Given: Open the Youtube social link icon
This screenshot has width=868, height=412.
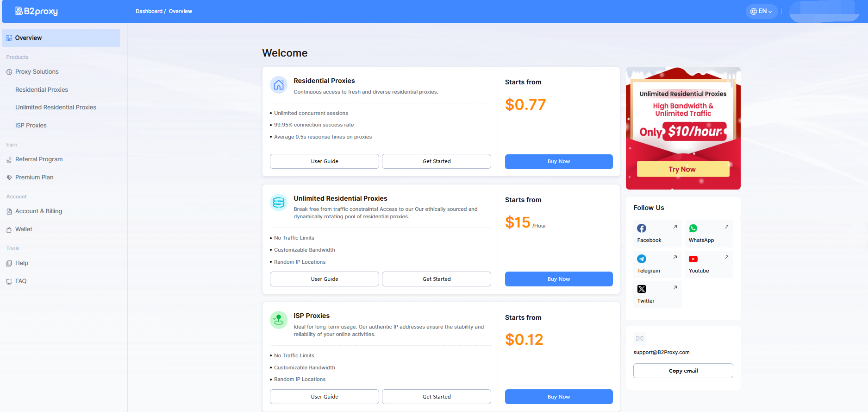Looking at the screenshot, I should coord(693,259).
